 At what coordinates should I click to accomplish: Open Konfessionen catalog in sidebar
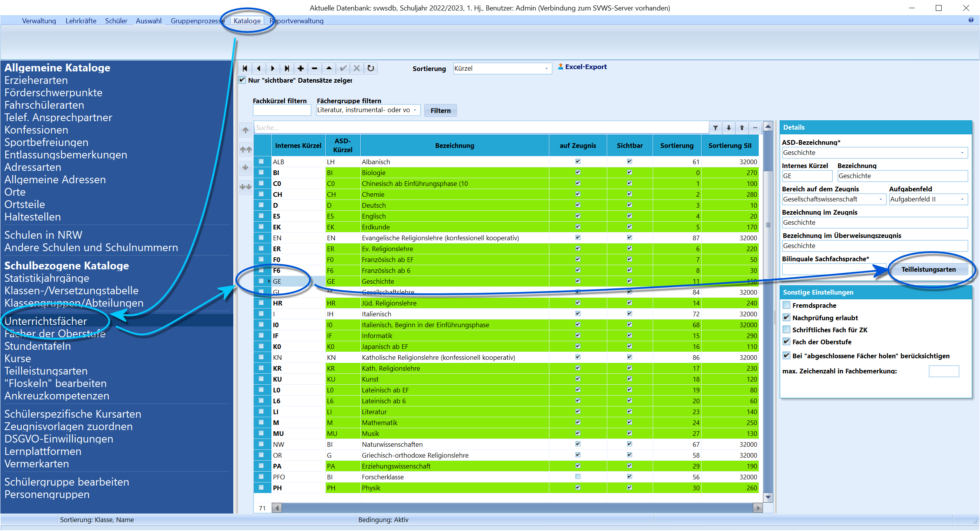coord(36,130)
